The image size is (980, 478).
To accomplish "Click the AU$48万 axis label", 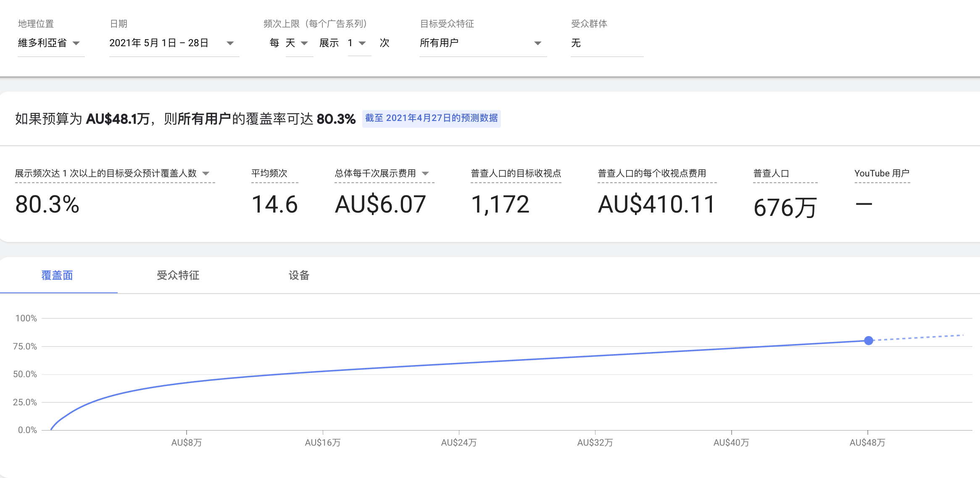I will [x=867, y=443].
